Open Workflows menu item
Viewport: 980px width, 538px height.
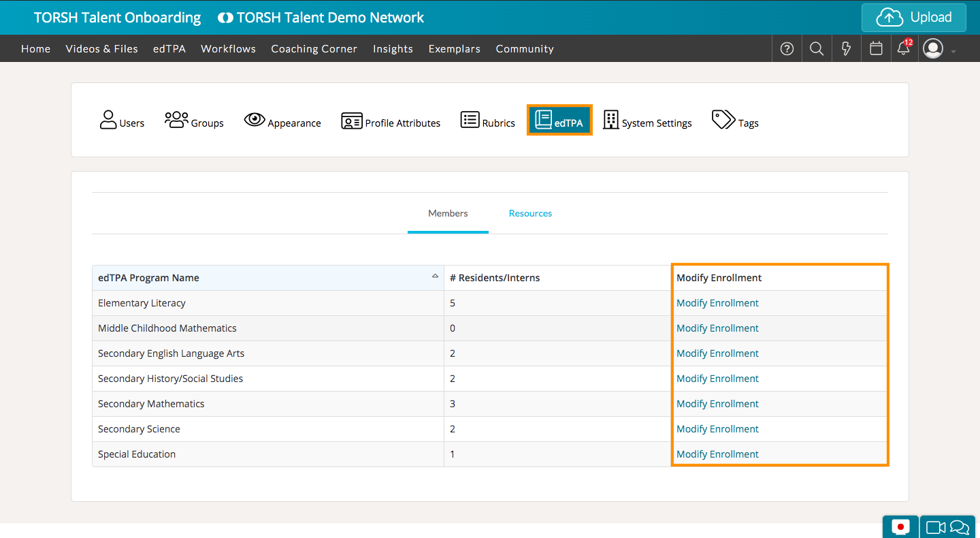pyautogui.click(x=229, y=48)
